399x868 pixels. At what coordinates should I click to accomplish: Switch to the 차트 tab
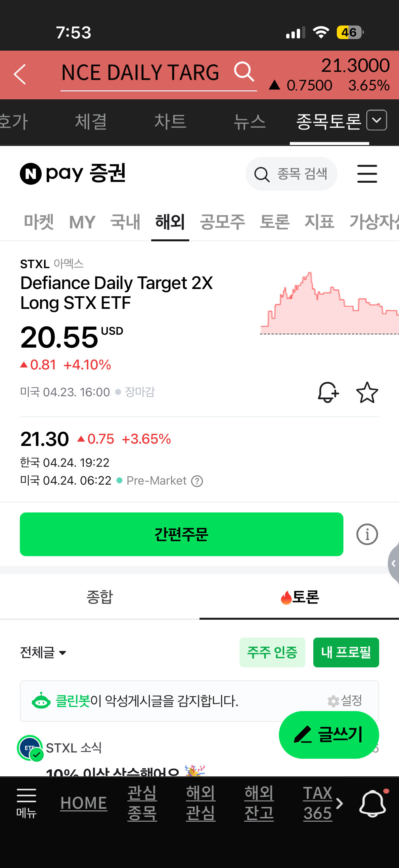170,121
